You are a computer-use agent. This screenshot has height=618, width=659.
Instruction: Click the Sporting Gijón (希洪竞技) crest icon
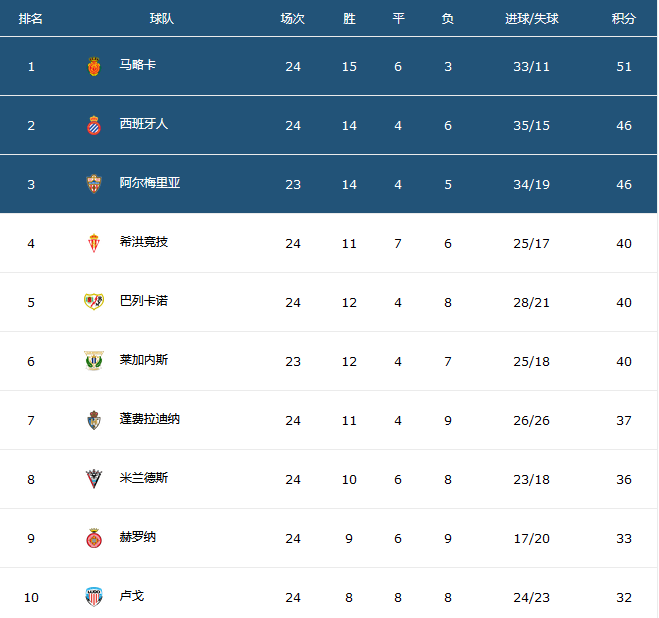[94, 243]
